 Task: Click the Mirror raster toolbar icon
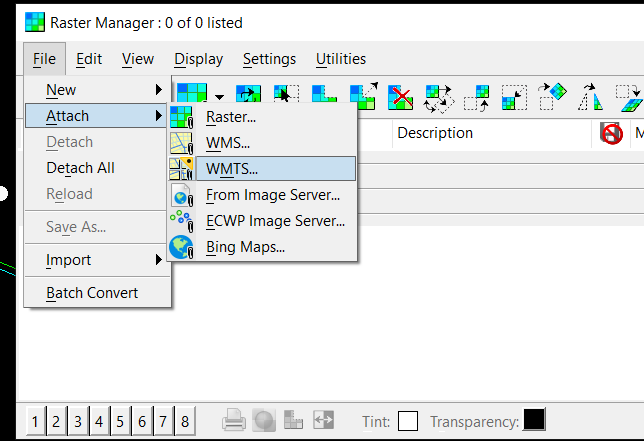point(591,97)
